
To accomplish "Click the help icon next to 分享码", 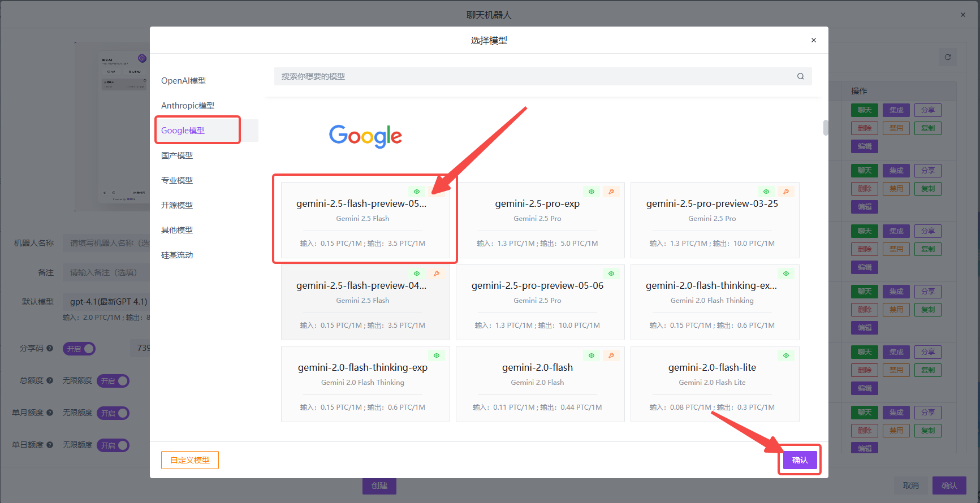I will (x=50, y=348).
